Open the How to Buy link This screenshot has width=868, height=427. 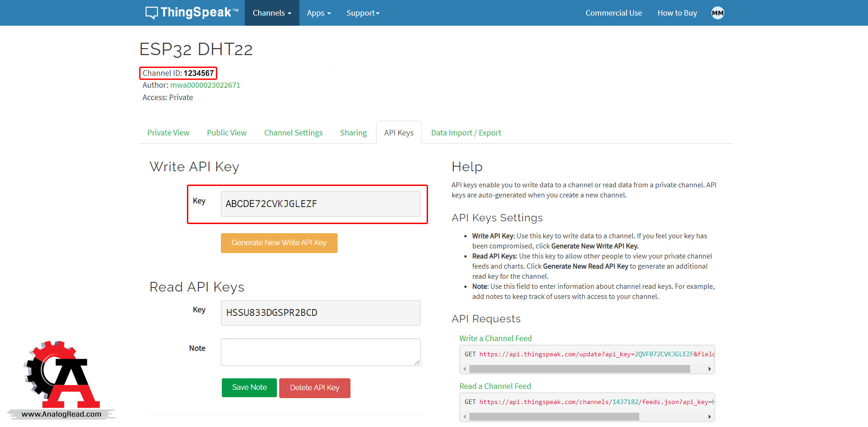pyautogui.click(x=677, y=13)
